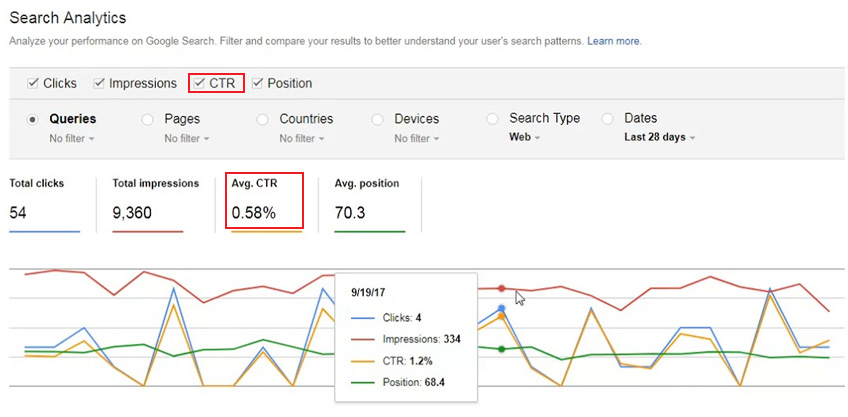The width and height of the screenshot is (848, 417).
Task: Uncheck the Clicks checkbox
Action: pos(33,83)
